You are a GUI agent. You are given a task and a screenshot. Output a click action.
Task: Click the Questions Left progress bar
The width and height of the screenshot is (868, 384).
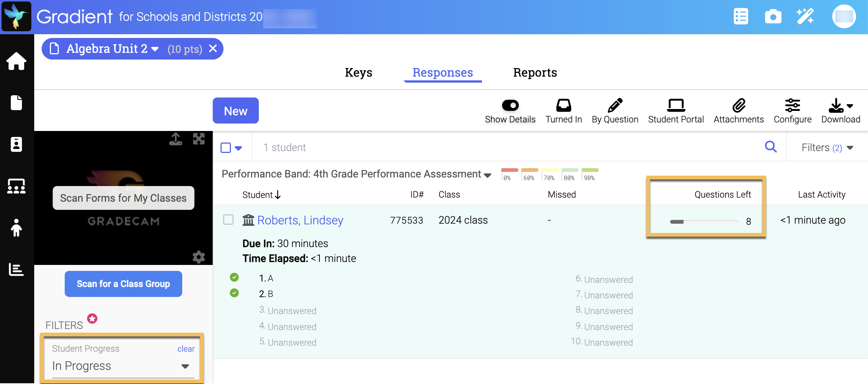point(704,222)
